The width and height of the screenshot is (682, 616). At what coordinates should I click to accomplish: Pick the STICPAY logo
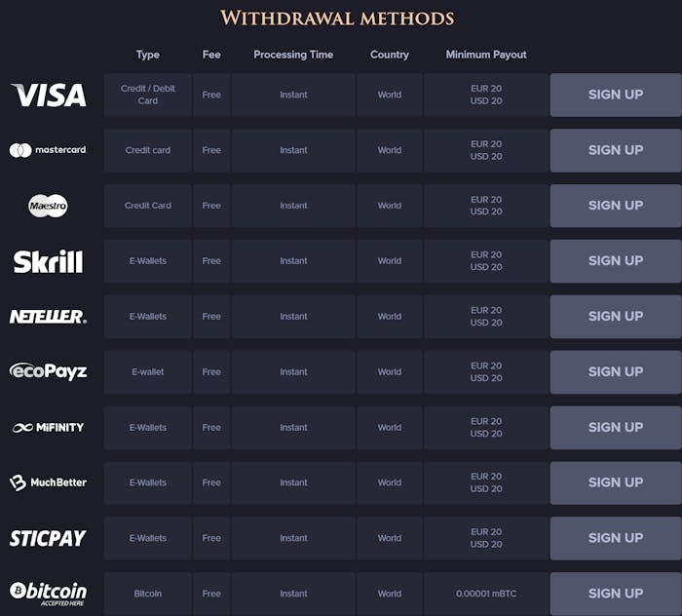pos(48,538)
